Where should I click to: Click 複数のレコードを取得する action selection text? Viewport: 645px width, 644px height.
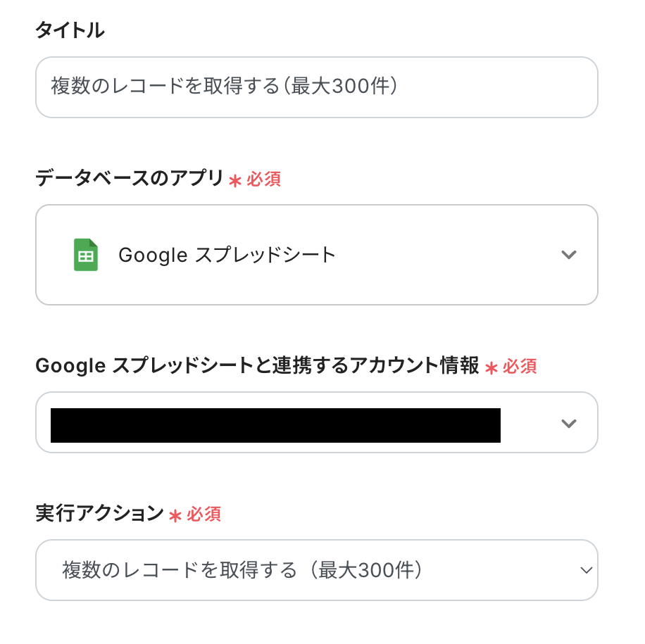[242, 570]
